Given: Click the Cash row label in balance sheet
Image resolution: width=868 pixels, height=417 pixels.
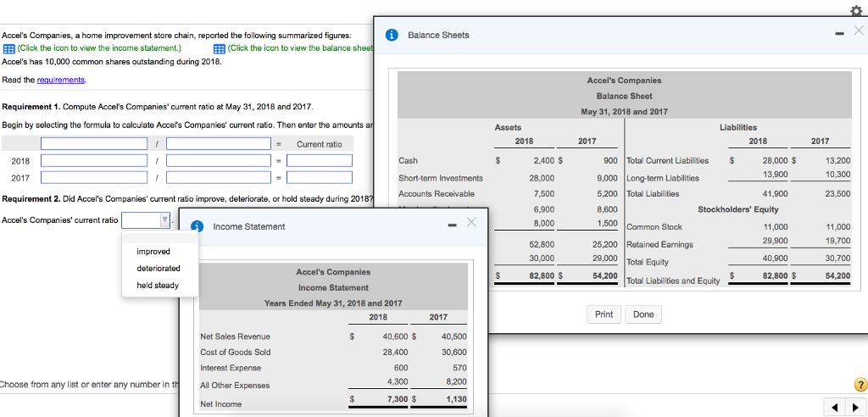Looking at the screenshot, I should coord(408,160).
